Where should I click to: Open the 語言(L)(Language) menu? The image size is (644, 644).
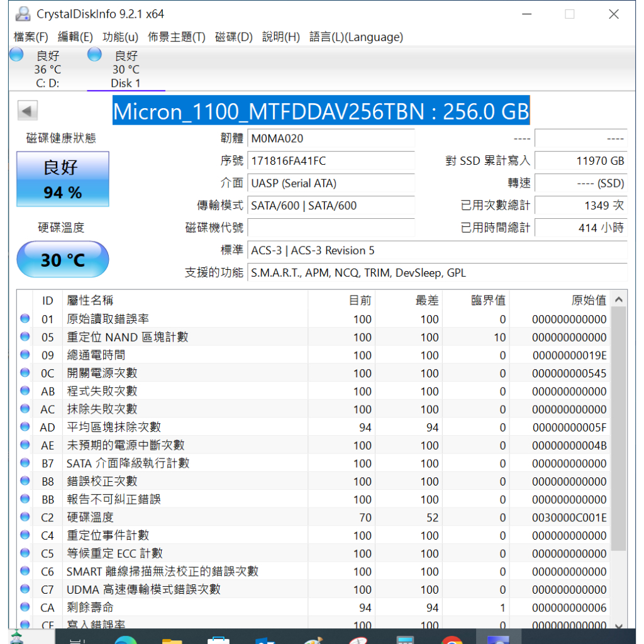point(356,37)
